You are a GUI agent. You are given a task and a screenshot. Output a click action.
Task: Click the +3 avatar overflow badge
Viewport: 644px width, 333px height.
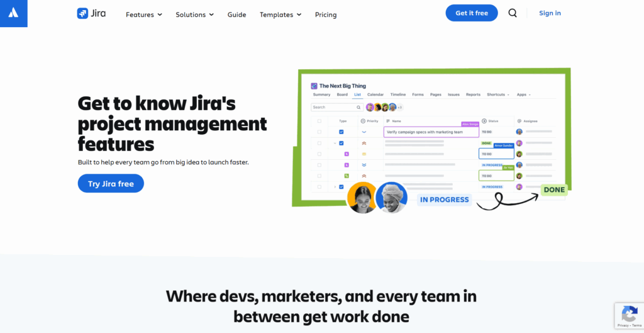click(400, 108)
